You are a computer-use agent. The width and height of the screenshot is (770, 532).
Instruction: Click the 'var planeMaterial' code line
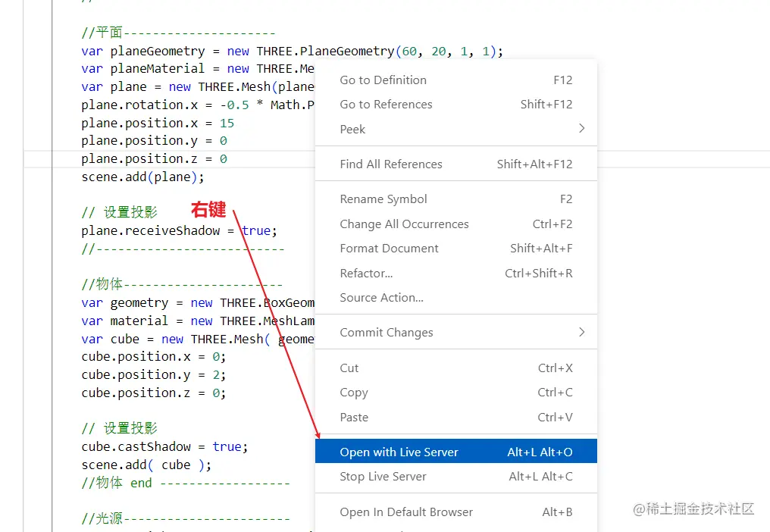click(198, 69)
